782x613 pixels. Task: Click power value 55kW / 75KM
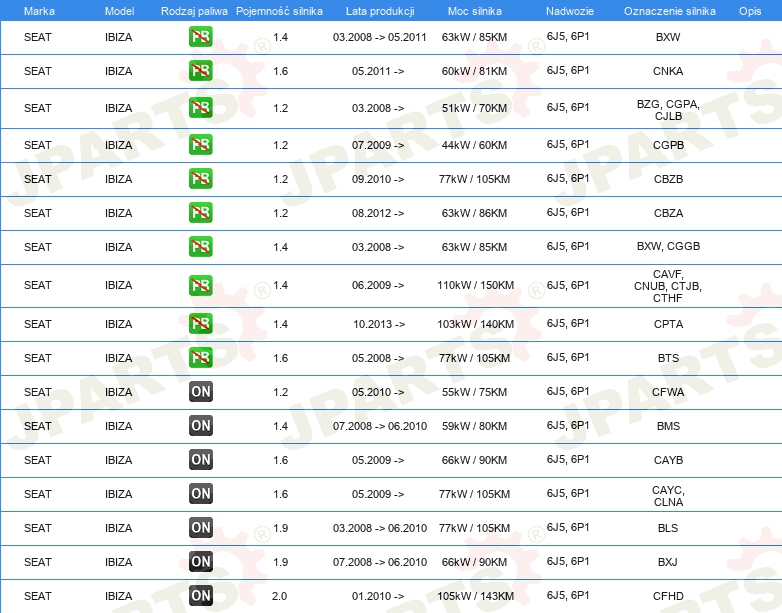(x=474, y=392)
